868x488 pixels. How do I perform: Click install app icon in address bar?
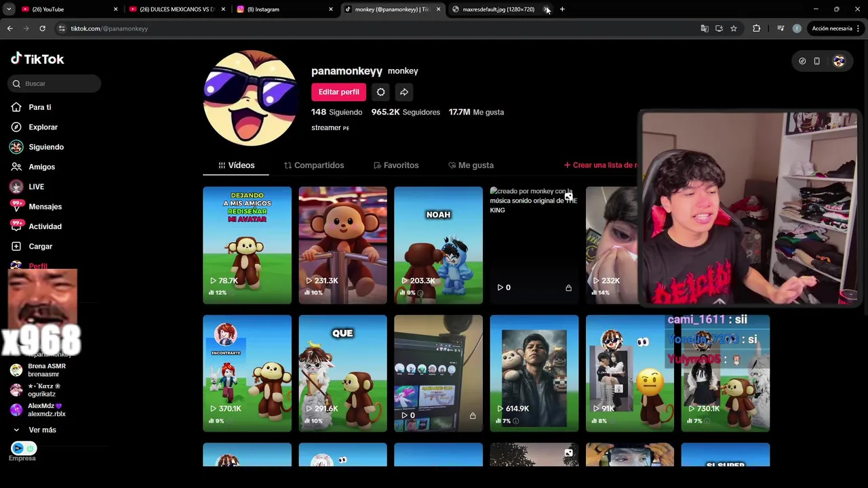pos(719,28)
